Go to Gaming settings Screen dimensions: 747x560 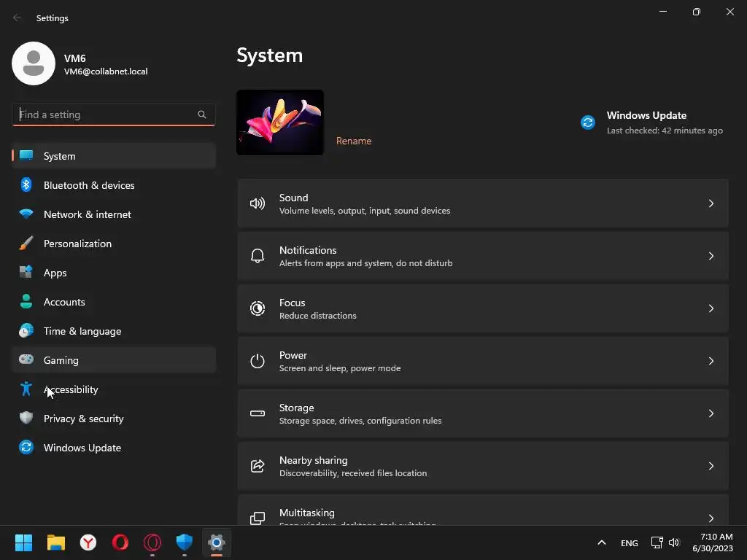[x=114, y=359]
